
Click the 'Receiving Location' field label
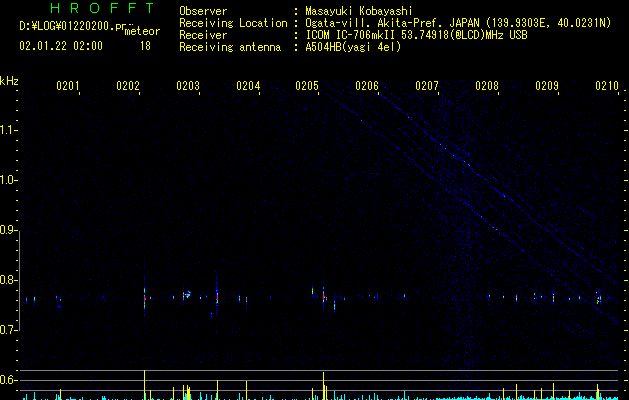tap(233, 23)
